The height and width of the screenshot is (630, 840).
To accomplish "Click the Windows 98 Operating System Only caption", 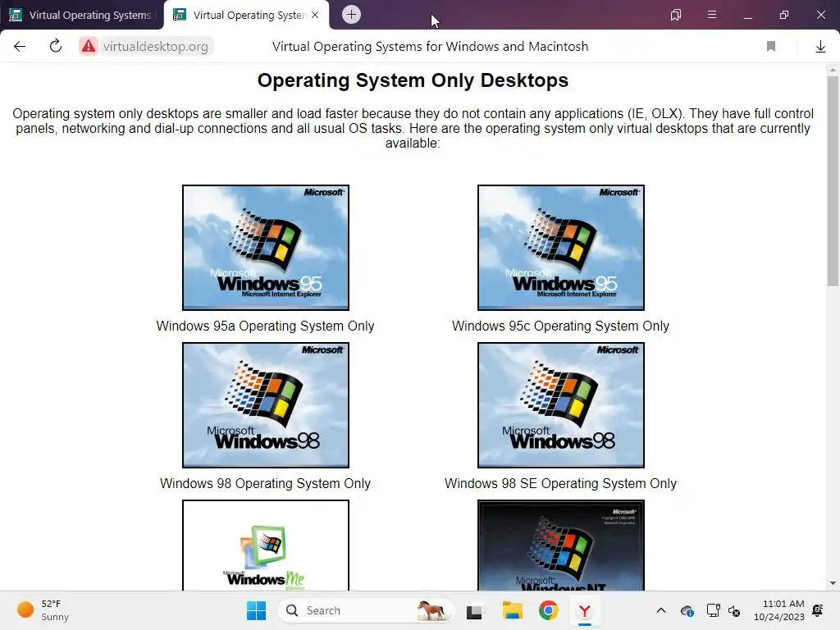I will [265, 483].
